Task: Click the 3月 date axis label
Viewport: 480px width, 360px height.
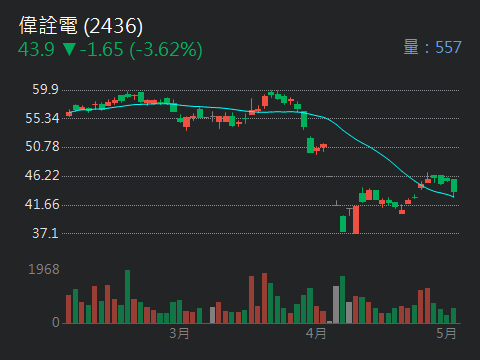Action: (x=179, y=333)
